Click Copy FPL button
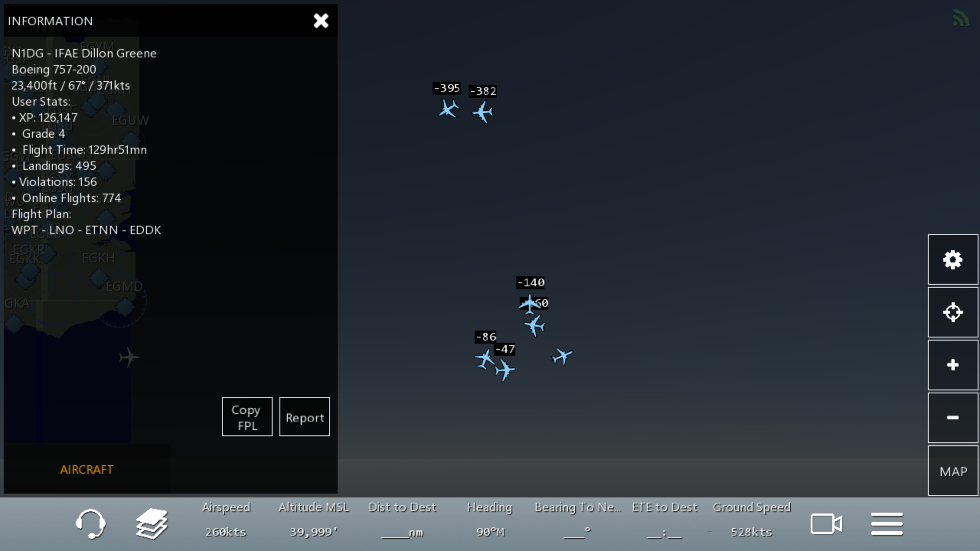980x551 pixels. click(x=247, y=417)
